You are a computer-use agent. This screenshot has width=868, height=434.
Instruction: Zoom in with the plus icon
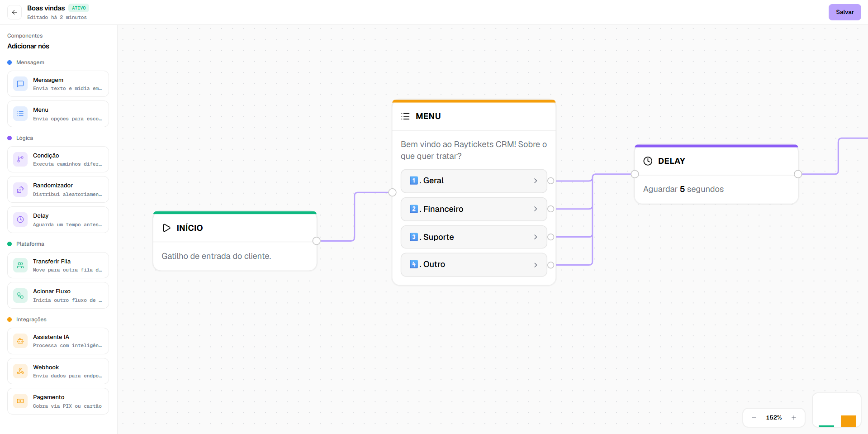tap(794, 418)
